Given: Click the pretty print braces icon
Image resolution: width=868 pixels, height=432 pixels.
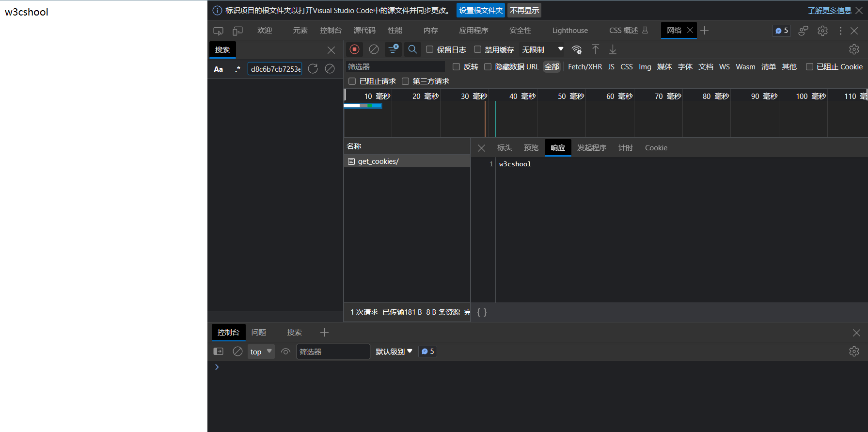Looking at the screenshot, I should tap(482, 312).
